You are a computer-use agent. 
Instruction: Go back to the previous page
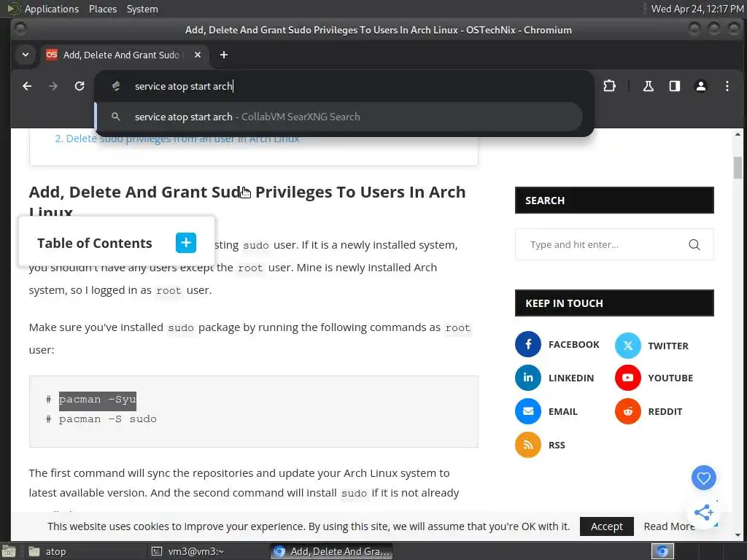(27, 86)
